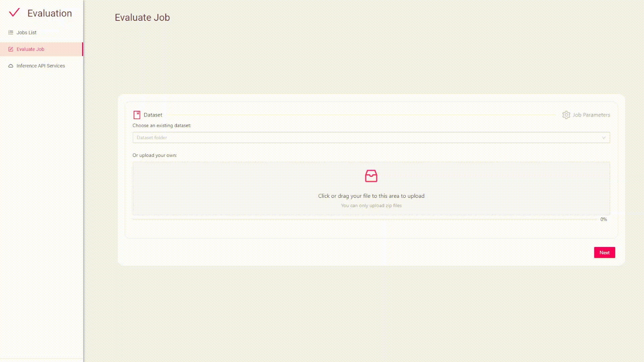Click the Inference API Services cloud icon
The height and width of the screenshot is (362, 644).
tap(11, 66)
